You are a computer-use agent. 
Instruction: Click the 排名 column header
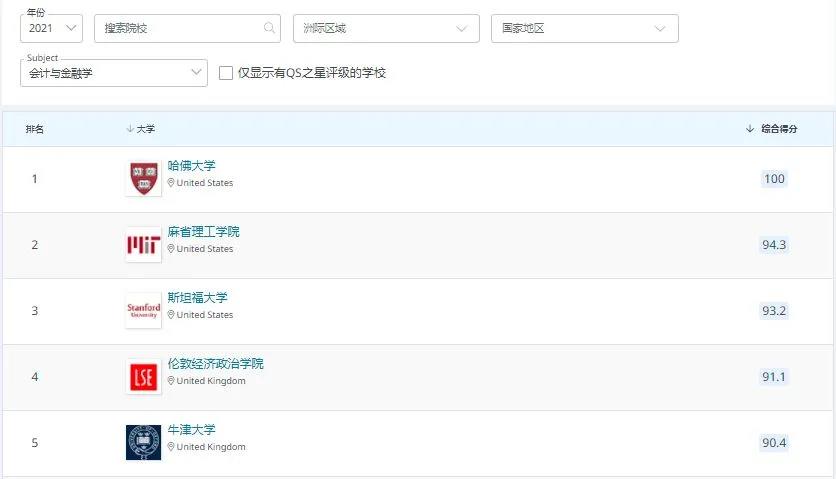click(35, 129)
